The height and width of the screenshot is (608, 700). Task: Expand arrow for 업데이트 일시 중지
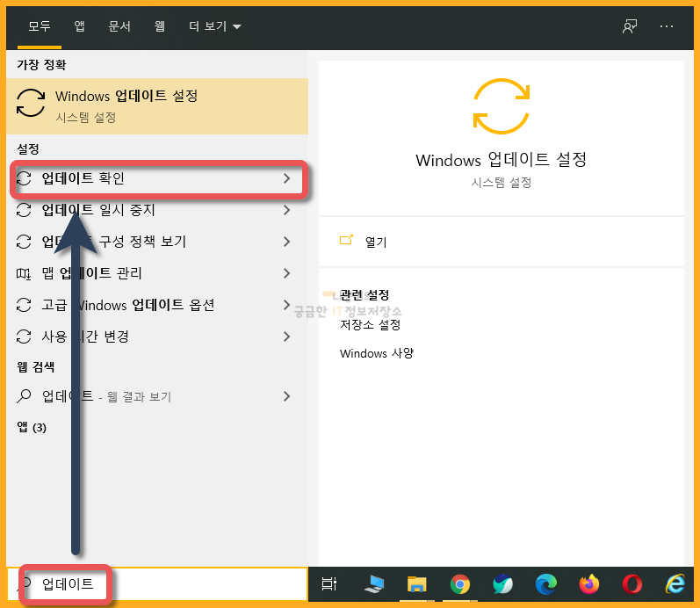pos(286,210)
